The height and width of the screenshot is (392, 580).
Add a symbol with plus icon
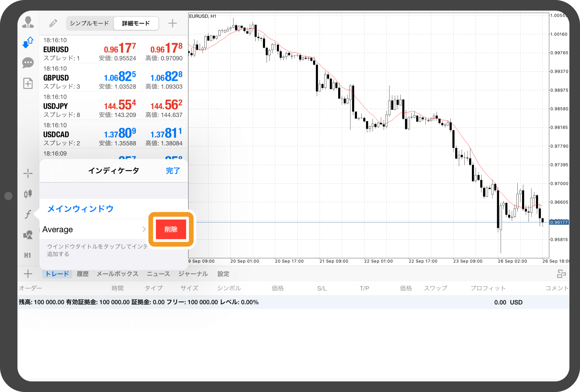(x=173, y=23)
